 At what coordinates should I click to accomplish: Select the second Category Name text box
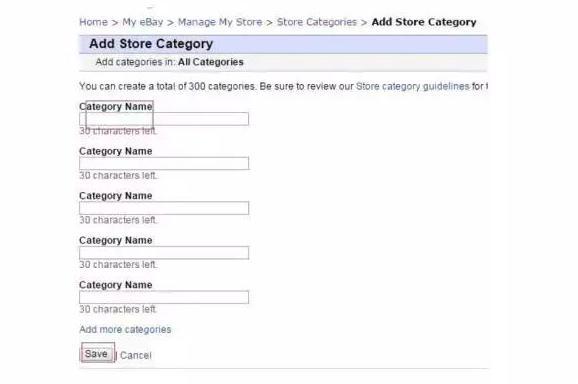164,163
